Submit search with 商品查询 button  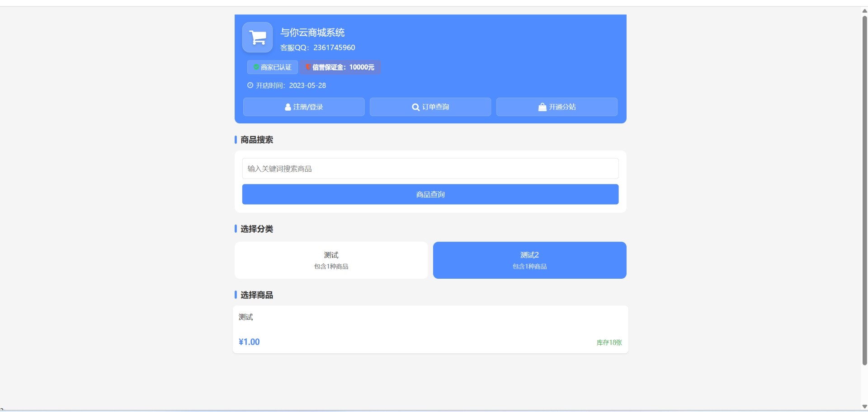coord(430,194)
